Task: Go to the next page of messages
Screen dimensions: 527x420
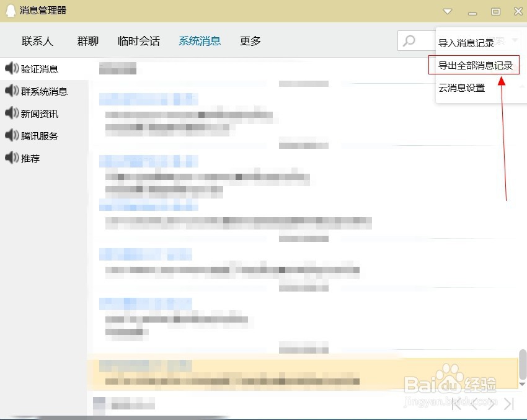Action: pos(490,403)
